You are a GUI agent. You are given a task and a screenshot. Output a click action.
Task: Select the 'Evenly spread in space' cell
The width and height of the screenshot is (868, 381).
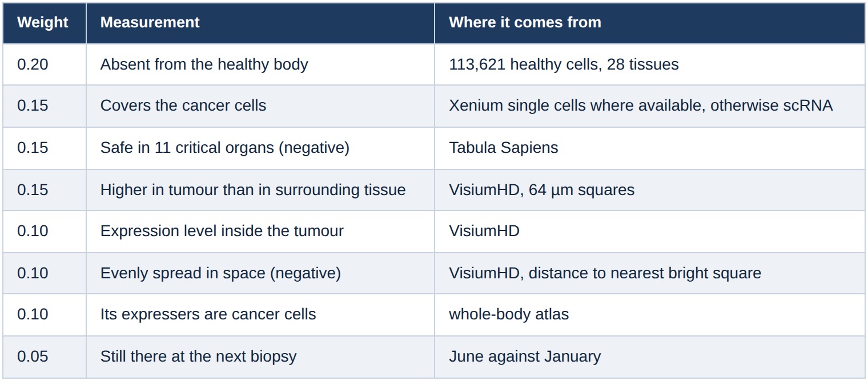tap(260, 273)
